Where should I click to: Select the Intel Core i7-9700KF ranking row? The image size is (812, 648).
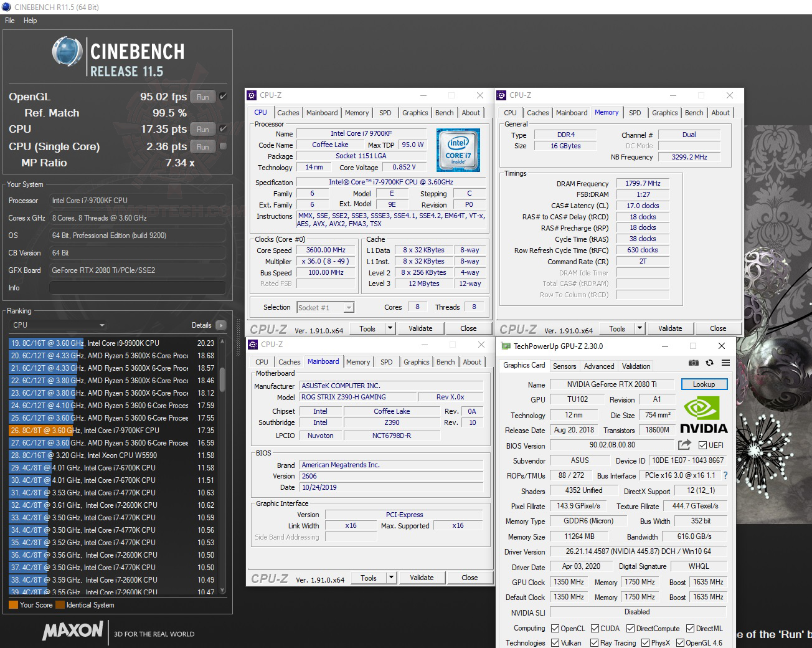[112, 431]
